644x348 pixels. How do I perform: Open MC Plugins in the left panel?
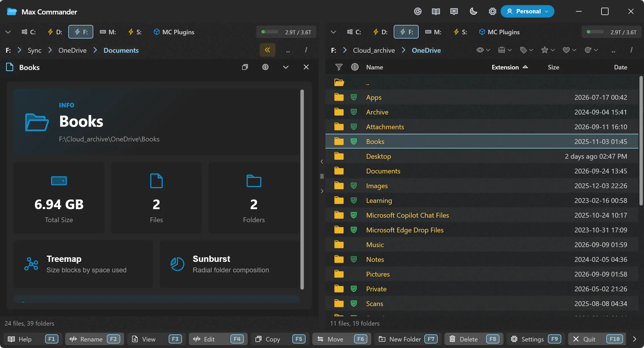(174, 32)
